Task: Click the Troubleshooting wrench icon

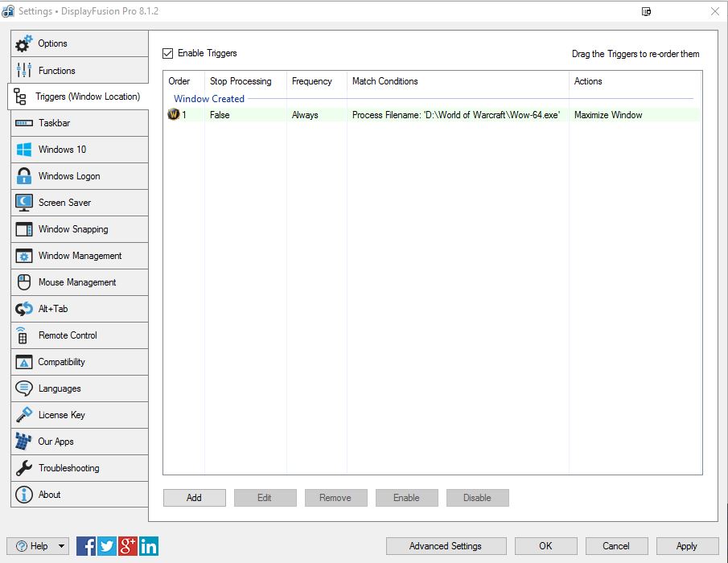Action: [24, 468]
